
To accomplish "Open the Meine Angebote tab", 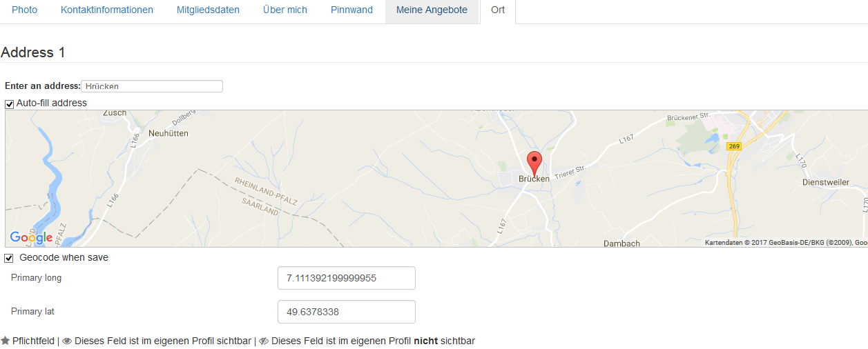I will [432, 10].
